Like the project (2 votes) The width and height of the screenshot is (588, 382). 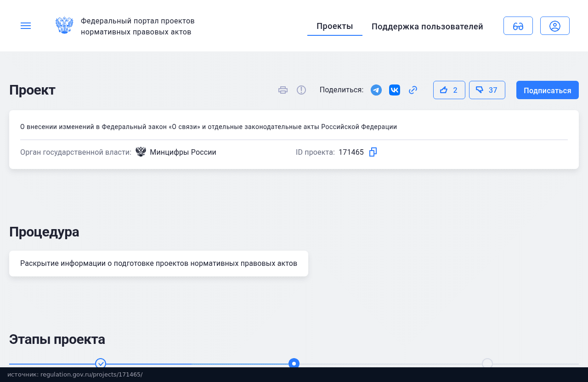pos(449,90)
